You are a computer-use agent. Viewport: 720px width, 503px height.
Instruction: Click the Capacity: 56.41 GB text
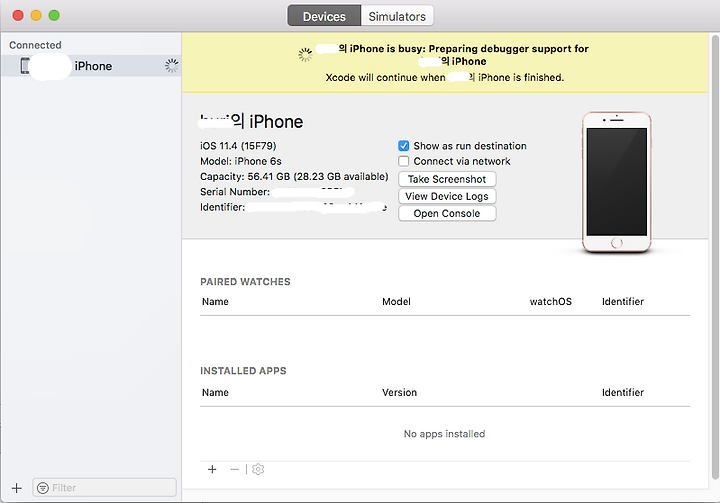tap(294, 176)
